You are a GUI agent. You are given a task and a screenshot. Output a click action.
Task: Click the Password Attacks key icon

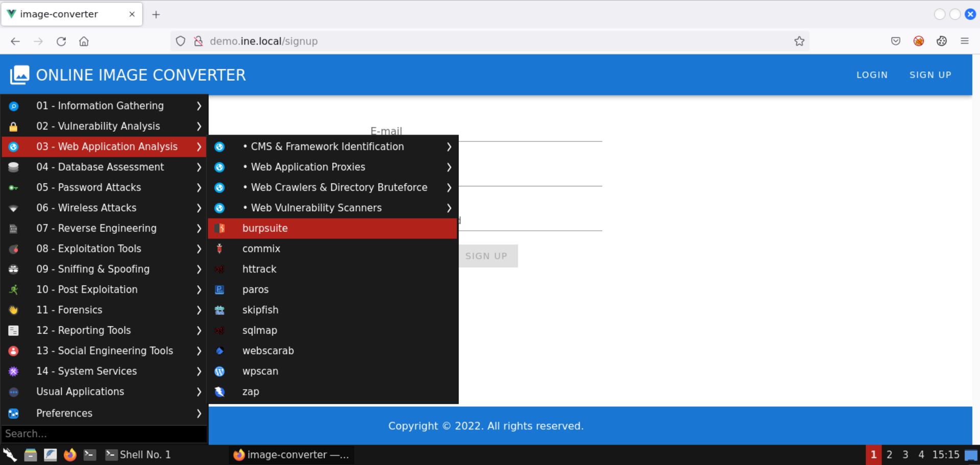point(14,187)
